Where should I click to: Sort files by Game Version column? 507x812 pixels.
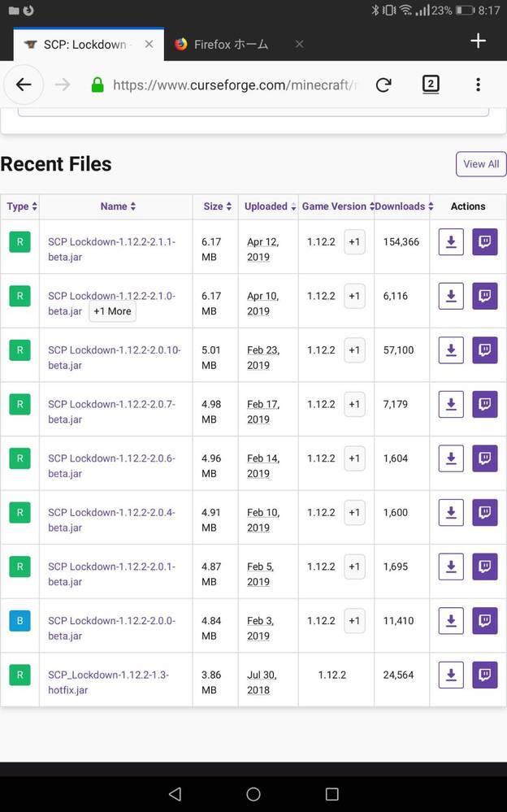pyautogui.click(x=337, y=206)
